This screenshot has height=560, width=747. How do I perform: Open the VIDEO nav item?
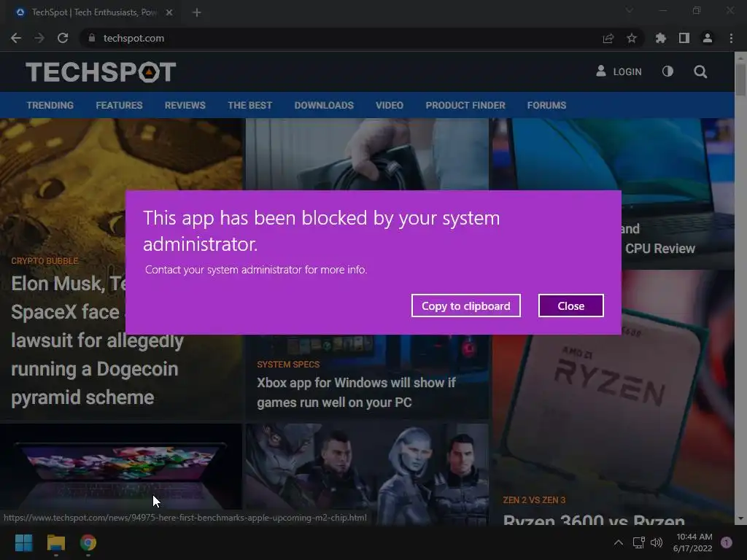pyautogui.click(x=390, y=105)
